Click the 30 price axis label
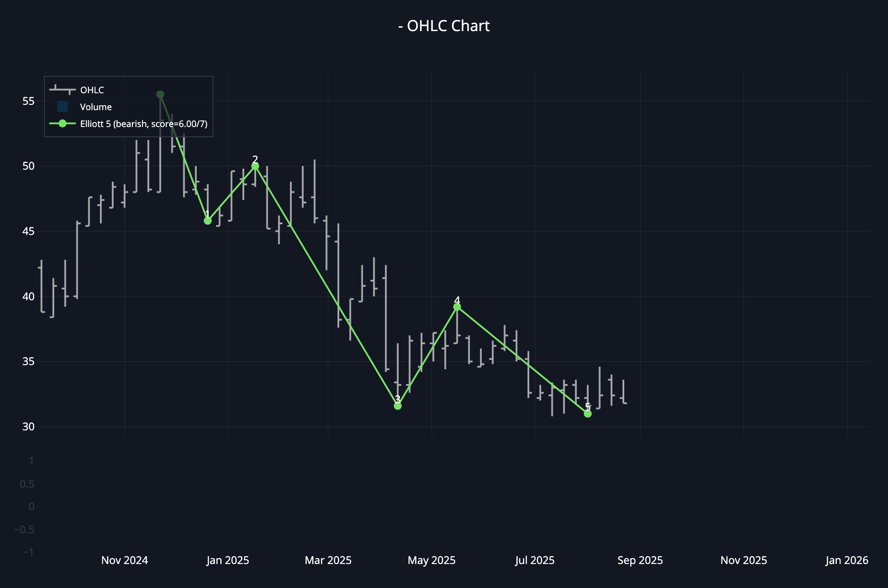This screenshot has height=588, width=888. 28,427
